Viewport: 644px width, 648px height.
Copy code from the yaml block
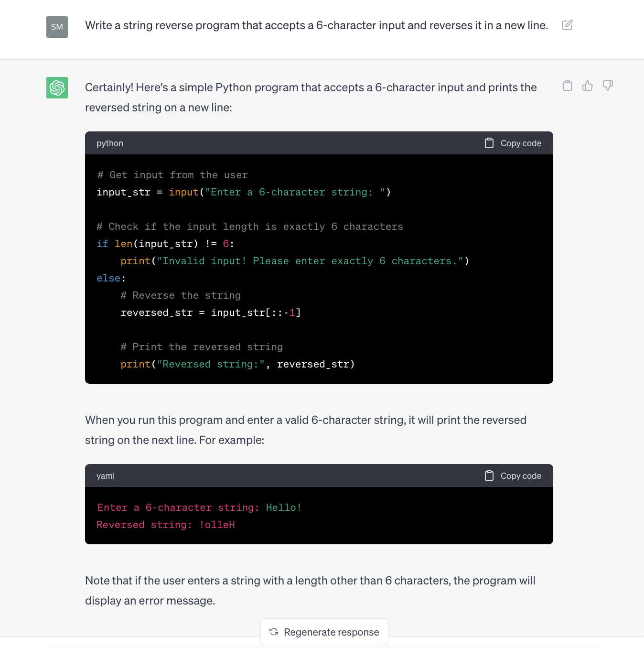(513, 475)
